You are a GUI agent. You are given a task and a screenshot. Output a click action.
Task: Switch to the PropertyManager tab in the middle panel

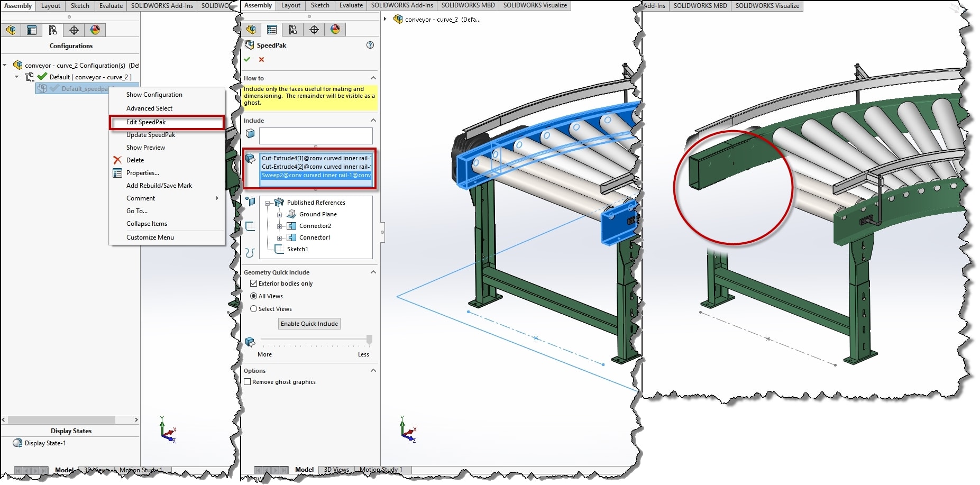[x=272, y=30]
